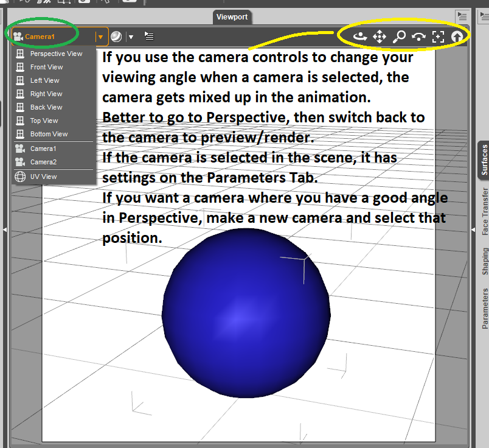This screenshot has width=489, height=448.
Task: Open the Face Transfer side tab
Action: click(485, 211)
